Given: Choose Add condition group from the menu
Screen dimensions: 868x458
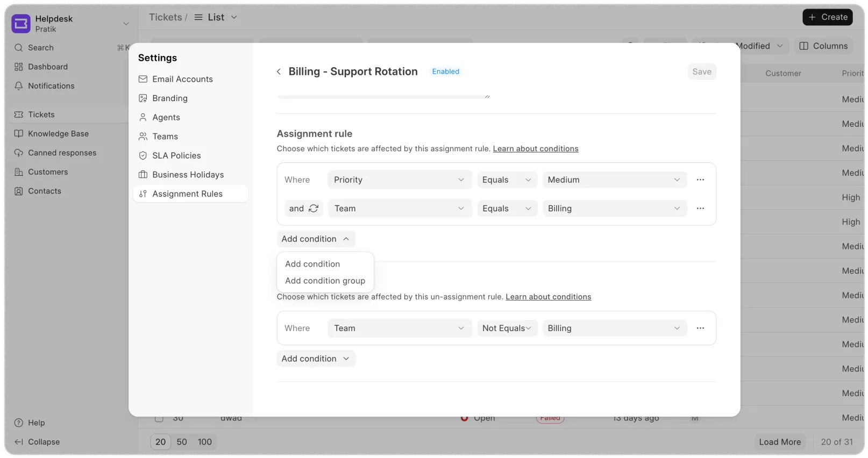Looking at the screenshot, I should pos(325,281).
